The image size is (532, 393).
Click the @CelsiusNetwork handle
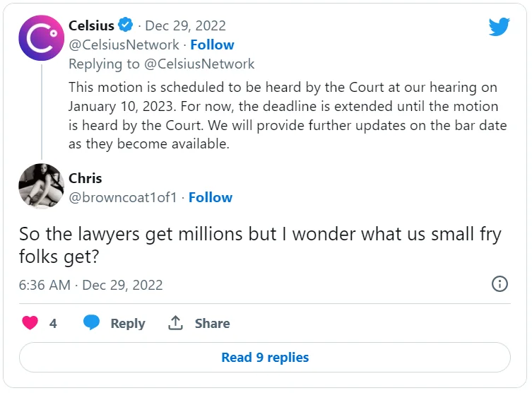pyautogui.click(x=124, y=45)
